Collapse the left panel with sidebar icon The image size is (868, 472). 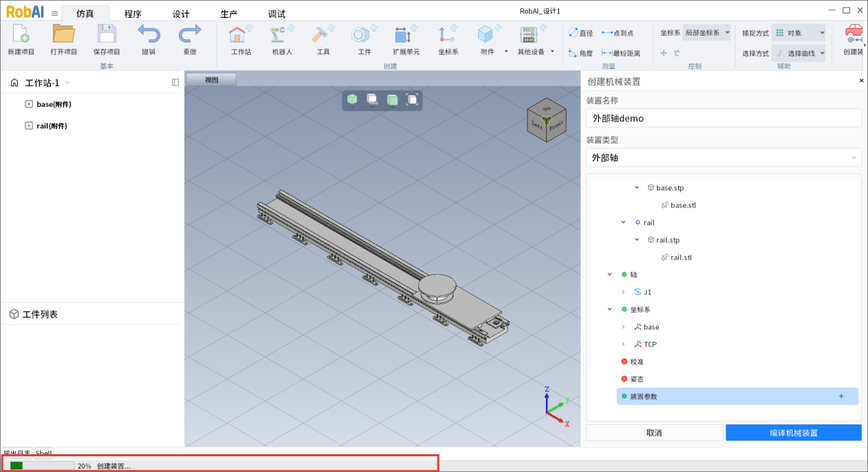tap(175, 82)
